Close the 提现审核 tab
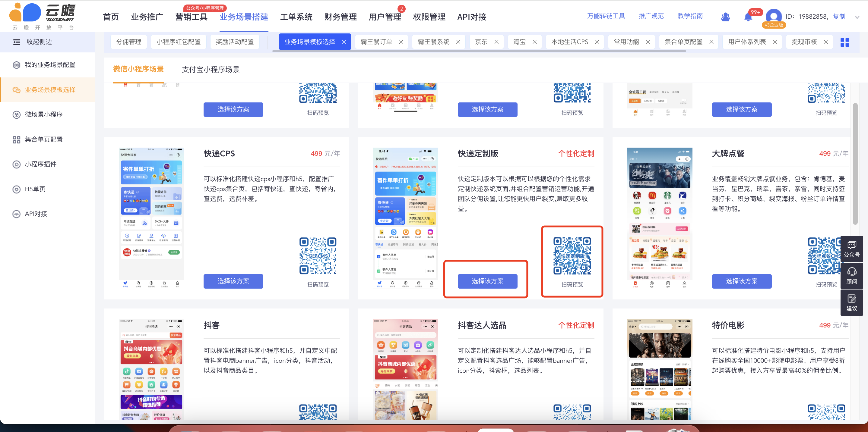The height and width of the screenshot is (432, 868). point(825,42)
